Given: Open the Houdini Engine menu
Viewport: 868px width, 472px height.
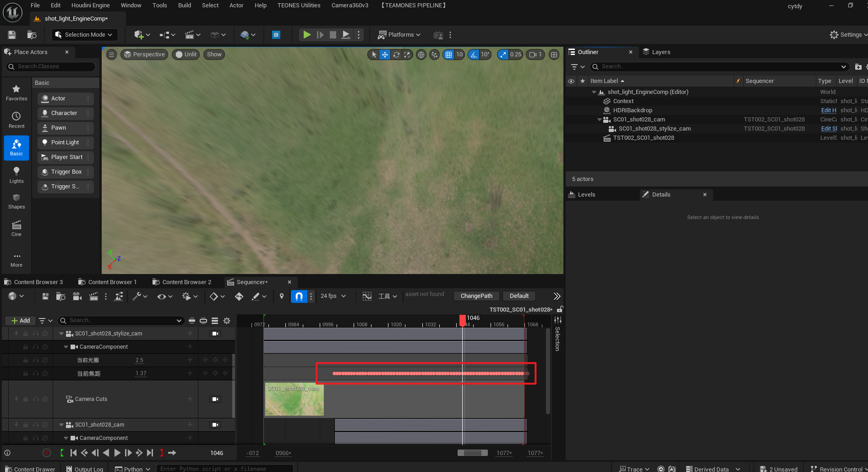Looking at the screenshot, I should point(90,5).
